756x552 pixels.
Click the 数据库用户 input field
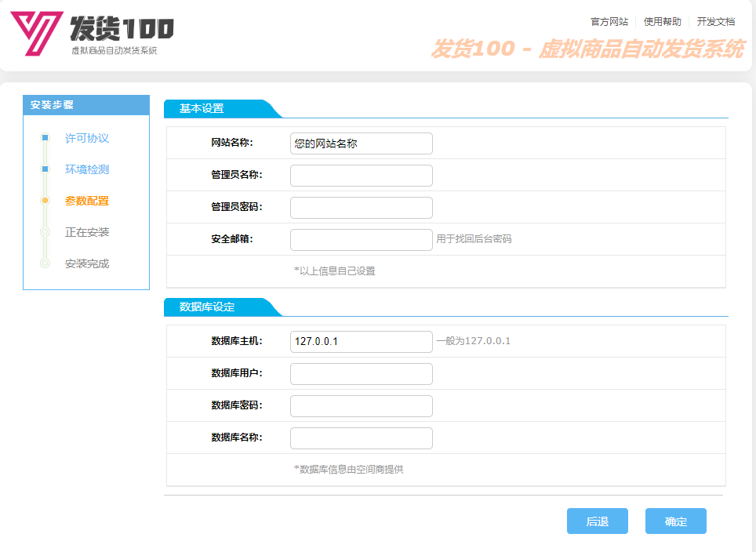pyautogui.click(x=361, y=374)
